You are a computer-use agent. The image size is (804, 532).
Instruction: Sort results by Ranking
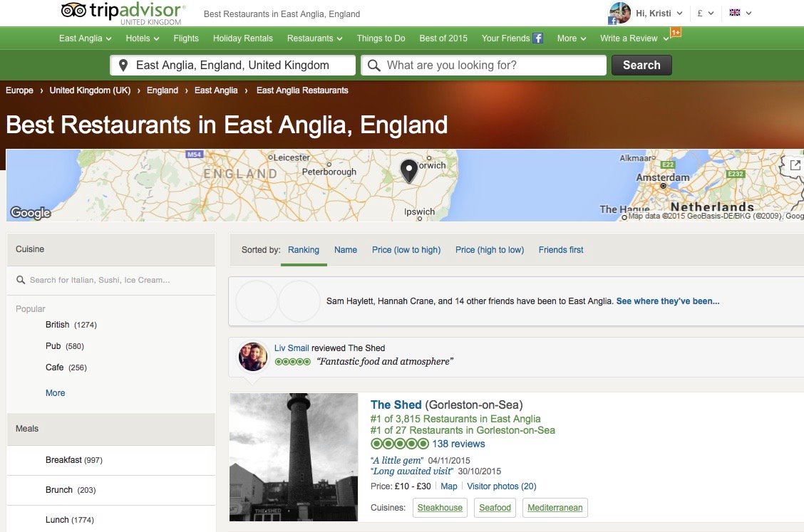pos(304,249)
